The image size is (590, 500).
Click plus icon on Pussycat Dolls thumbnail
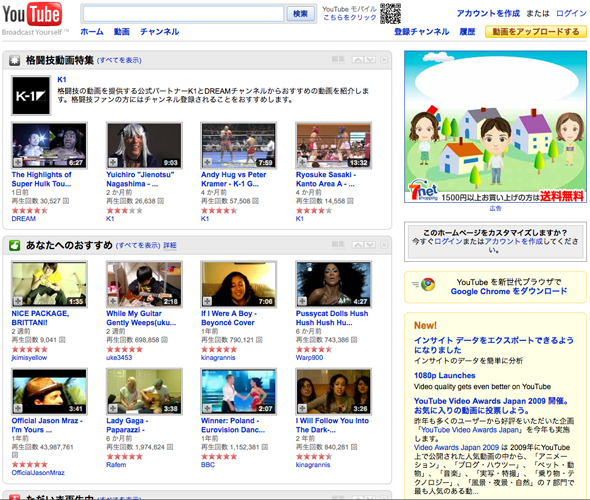pyautogui.click(x=302, y=301)
